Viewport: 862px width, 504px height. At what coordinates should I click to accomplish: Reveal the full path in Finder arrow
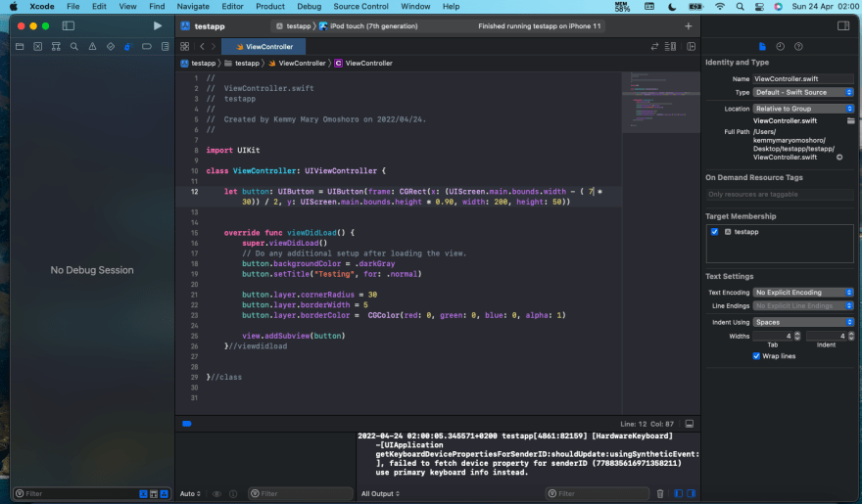(x=839, y=158)
